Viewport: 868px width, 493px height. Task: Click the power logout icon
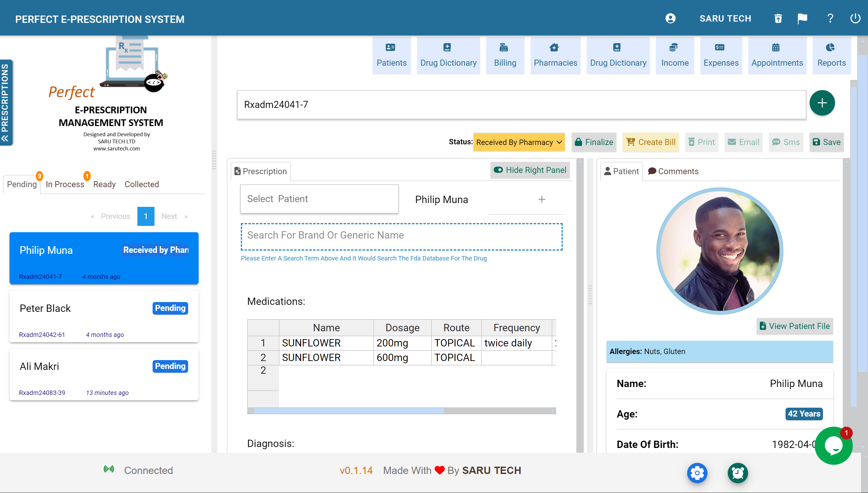click(x=855, y=18)
